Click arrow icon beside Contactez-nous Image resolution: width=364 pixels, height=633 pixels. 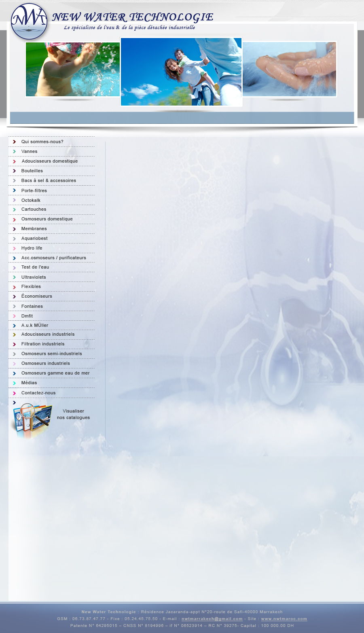(x=14, y=393)
